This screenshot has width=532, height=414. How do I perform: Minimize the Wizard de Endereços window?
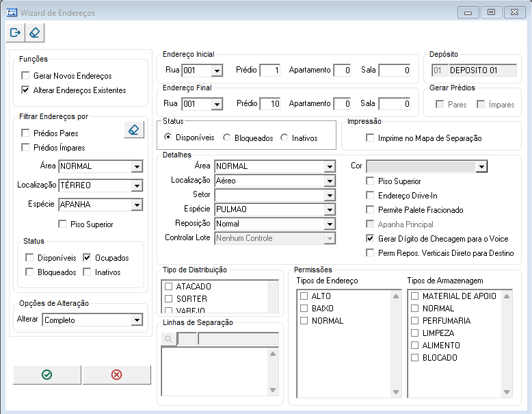tap(468, 12)
